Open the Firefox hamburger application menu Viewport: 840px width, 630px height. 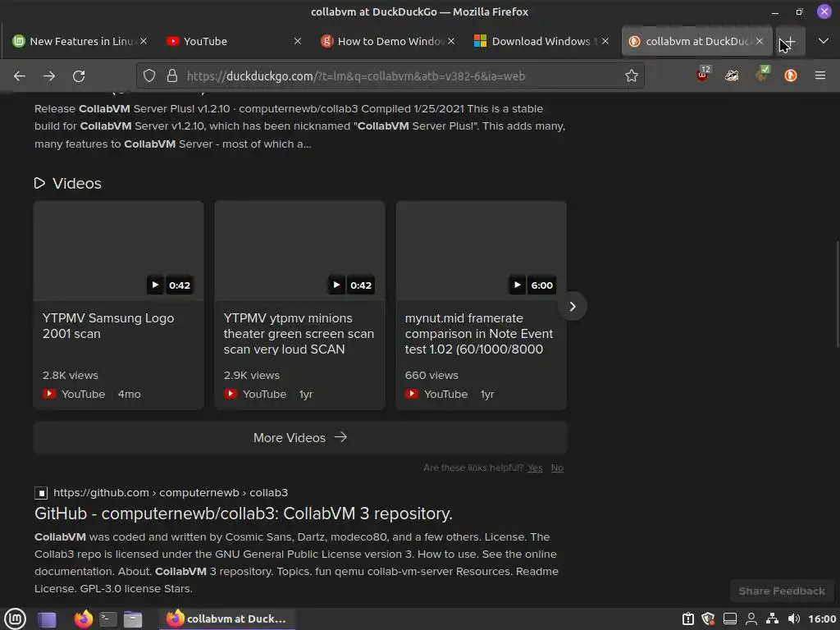[x=820, y=76]
